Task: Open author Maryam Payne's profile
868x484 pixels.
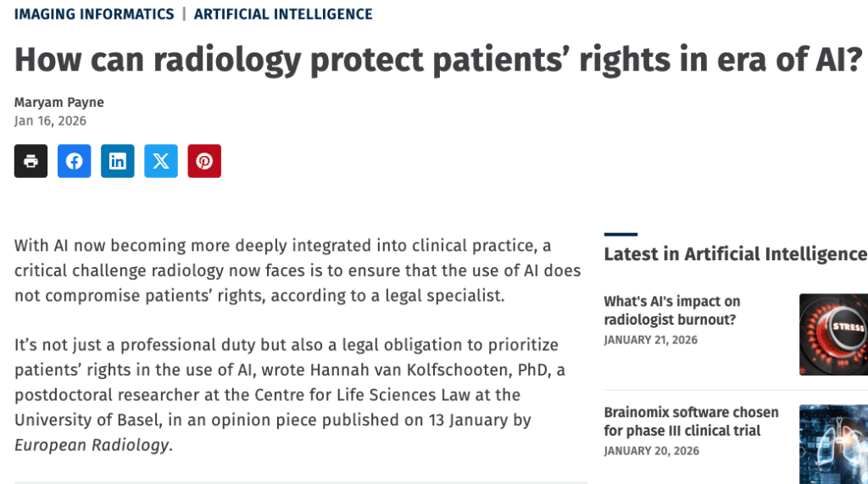Action: (59, 103)
